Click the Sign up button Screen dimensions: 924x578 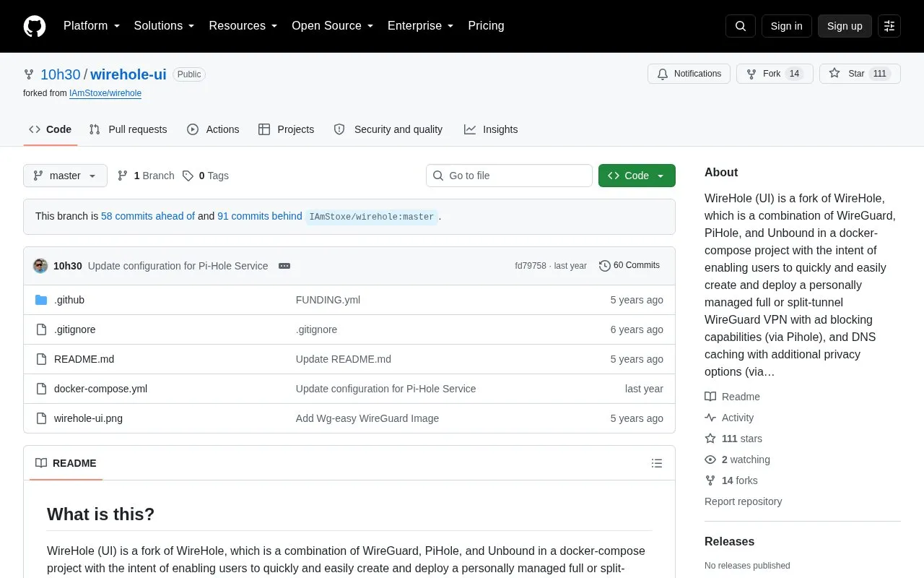tap(845, 26)
